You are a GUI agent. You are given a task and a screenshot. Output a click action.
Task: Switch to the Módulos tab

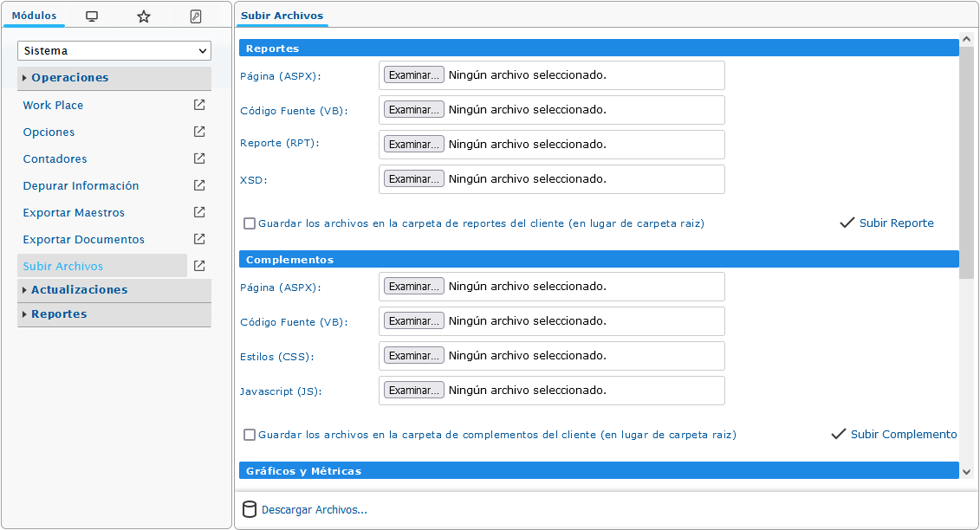[x=35, y=16]
